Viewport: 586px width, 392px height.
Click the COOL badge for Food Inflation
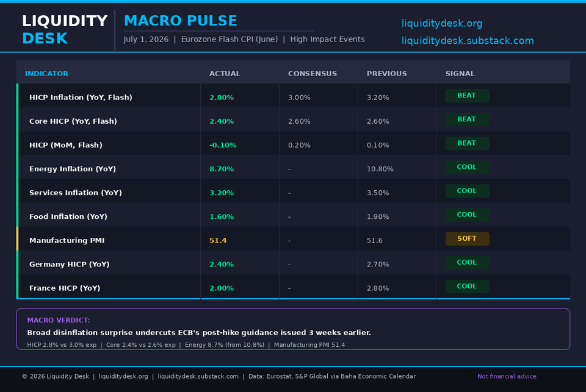pyautogui.click(x=467, y=215)
